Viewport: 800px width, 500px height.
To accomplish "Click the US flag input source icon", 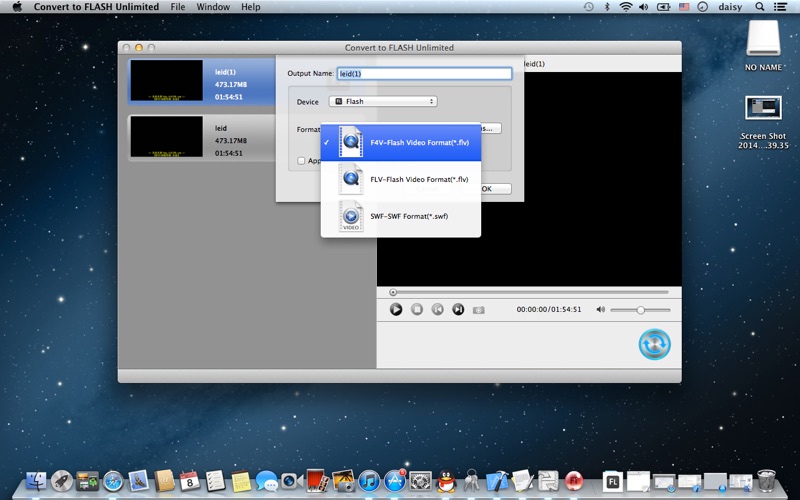I will [684, 7].
